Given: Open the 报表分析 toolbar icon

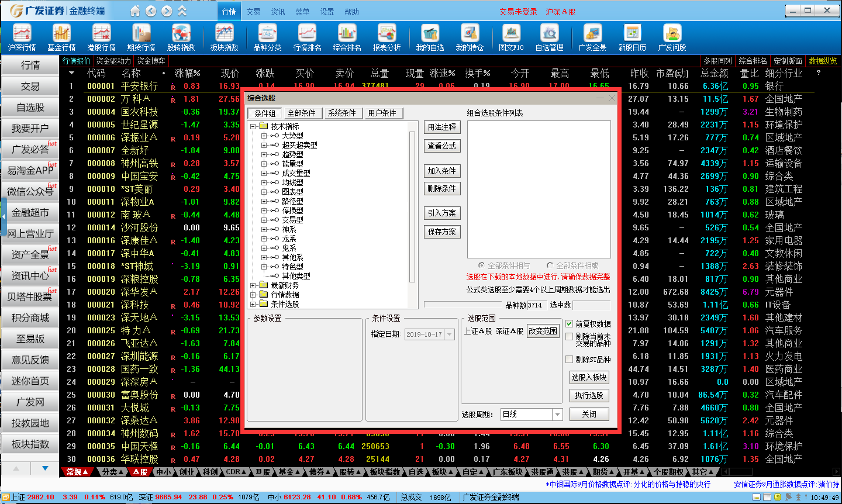Looking at the screenshot, I should pyautogui.click(x=387, y=38).
